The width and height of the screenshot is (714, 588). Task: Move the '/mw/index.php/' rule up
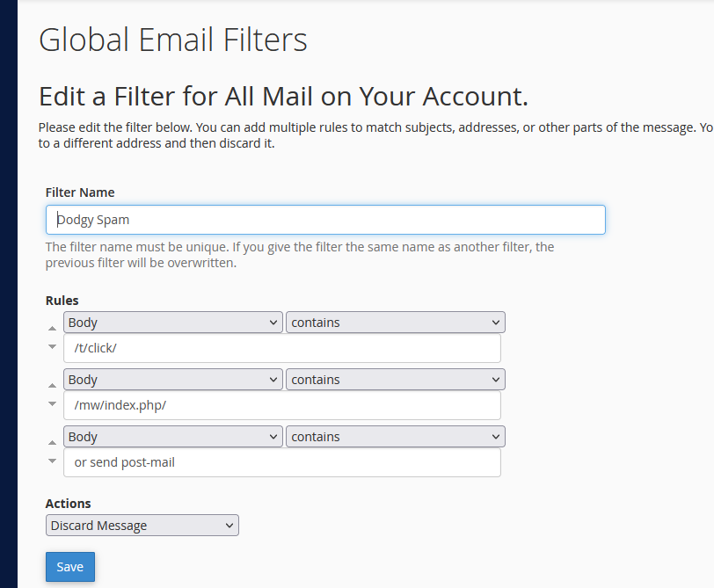point(52,384)
